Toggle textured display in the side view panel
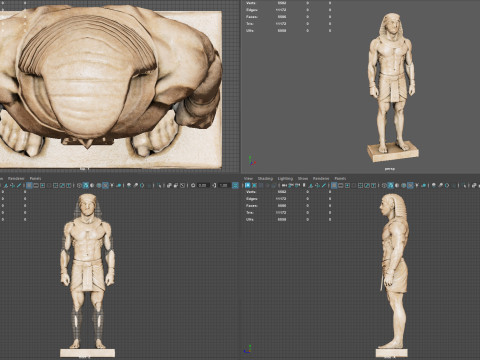The width and height of the screenshot is (480, 360). (410, 185)
